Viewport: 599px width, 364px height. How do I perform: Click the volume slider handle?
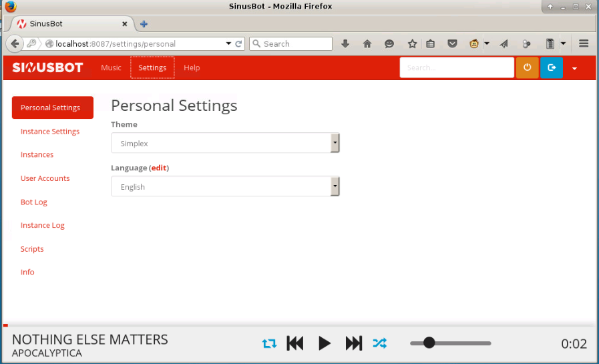429,343
